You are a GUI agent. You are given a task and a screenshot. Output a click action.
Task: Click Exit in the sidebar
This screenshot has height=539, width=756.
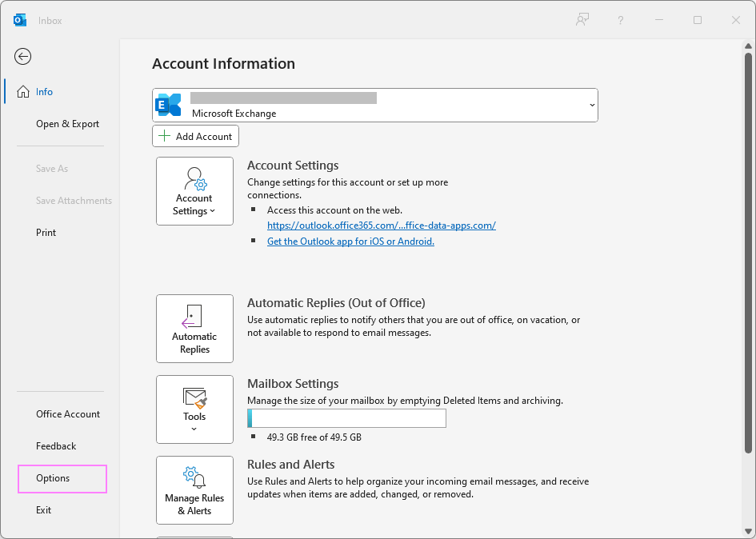coord(43,510)
